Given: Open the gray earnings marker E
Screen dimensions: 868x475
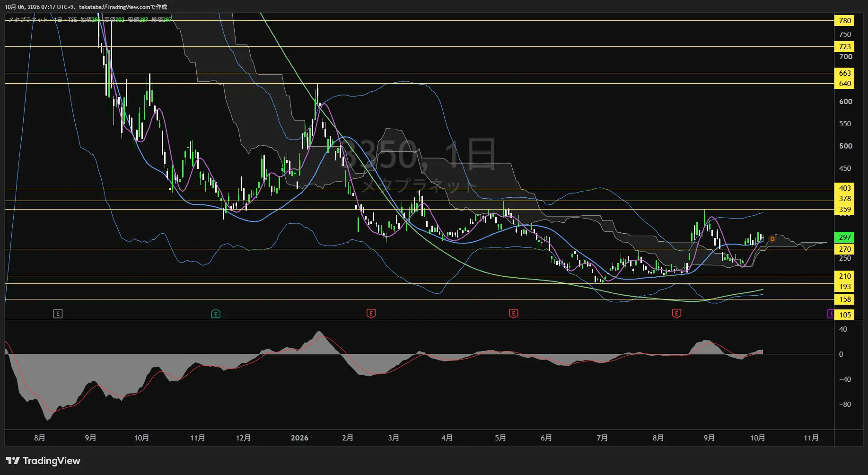Looking at the screenshot, I should pos(58,314).
